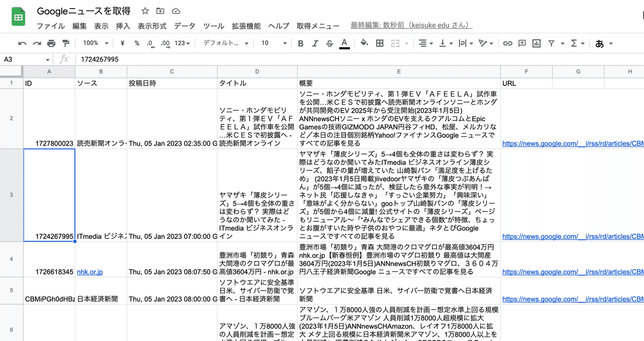Decrease decimal places
Image resolution: width=644 pixels, height=341 pixels.
point(150,43)
